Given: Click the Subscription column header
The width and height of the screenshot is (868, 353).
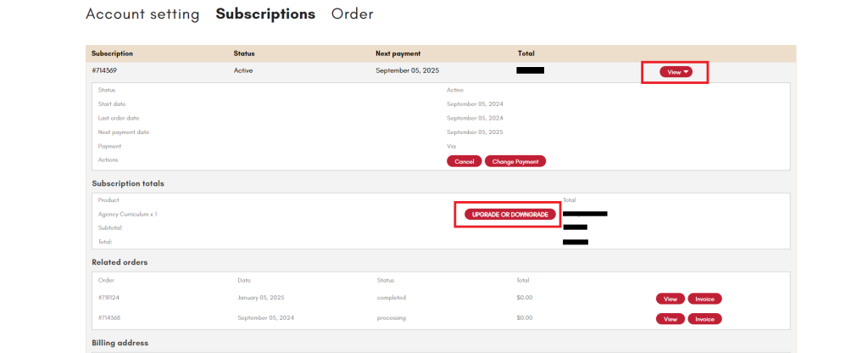Looking at the screenshot, I should (112, 53).
